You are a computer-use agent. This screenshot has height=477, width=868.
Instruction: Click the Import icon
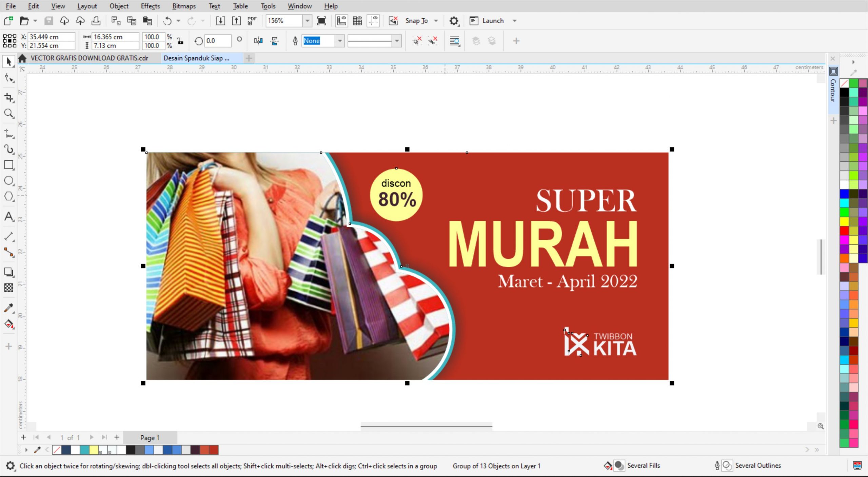tap(220, 21)
